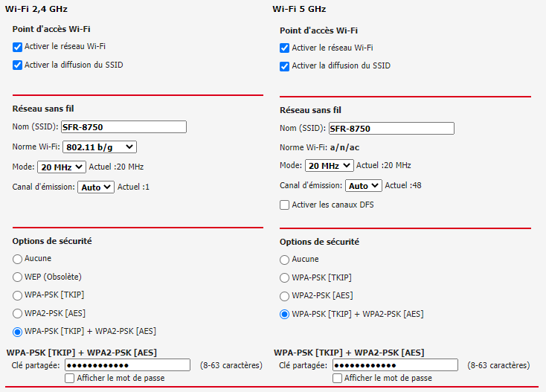This screenshot has height=392, width=546.
Task: Check 'Afficher le mot de passe' for 2,4 GHz
Action: coord(71,378)
